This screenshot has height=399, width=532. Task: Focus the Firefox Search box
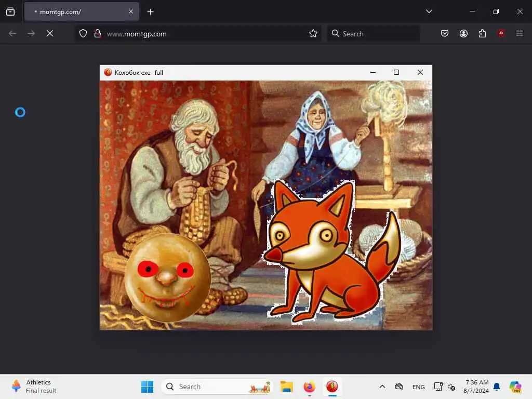point(373,34)
